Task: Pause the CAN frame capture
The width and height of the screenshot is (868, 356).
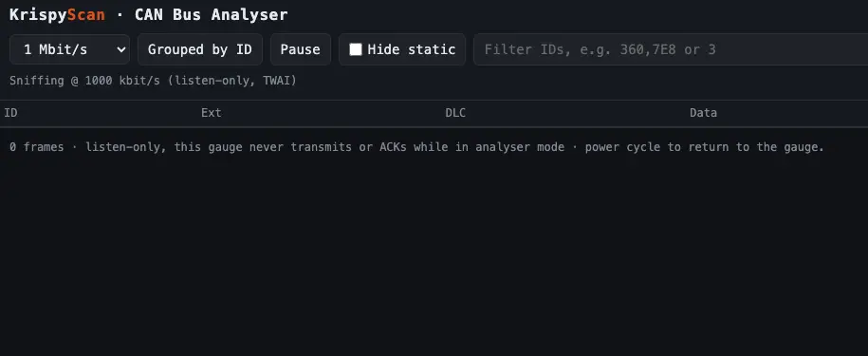Action: coord(300,49)
